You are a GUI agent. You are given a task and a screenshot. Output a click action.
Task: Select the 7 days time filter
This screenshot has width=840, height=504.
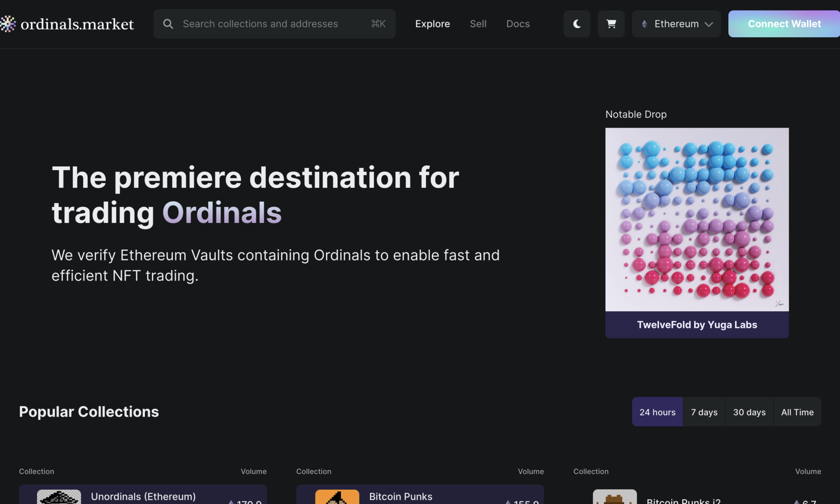pos(704,412)
